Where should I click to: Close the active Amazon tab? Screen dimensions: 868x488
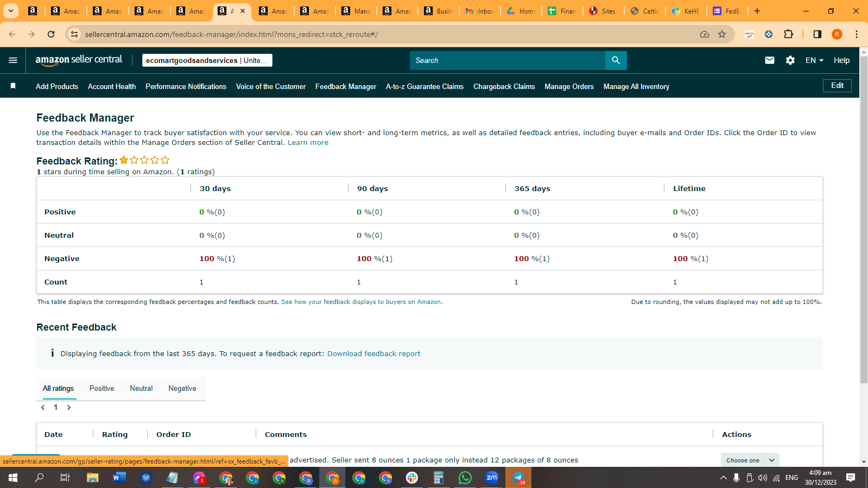(x=243, y=11)
